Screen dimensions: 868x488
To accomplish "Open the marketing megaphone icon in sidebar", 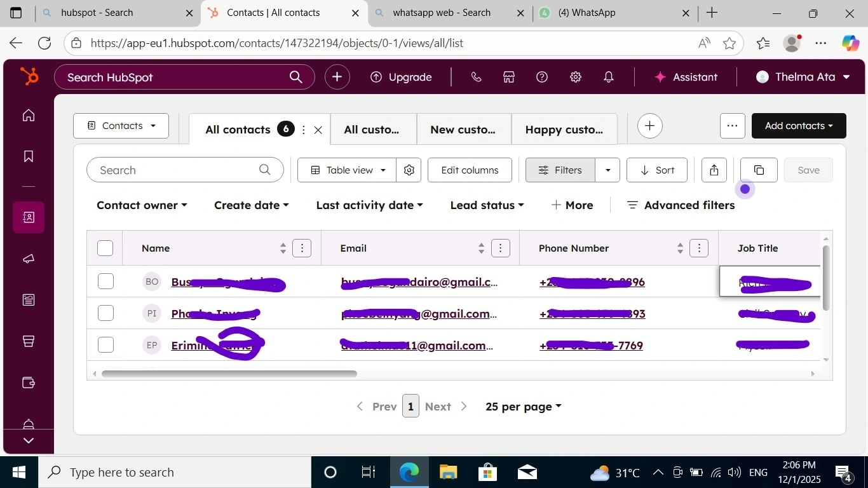I will [x=29, y=259].
